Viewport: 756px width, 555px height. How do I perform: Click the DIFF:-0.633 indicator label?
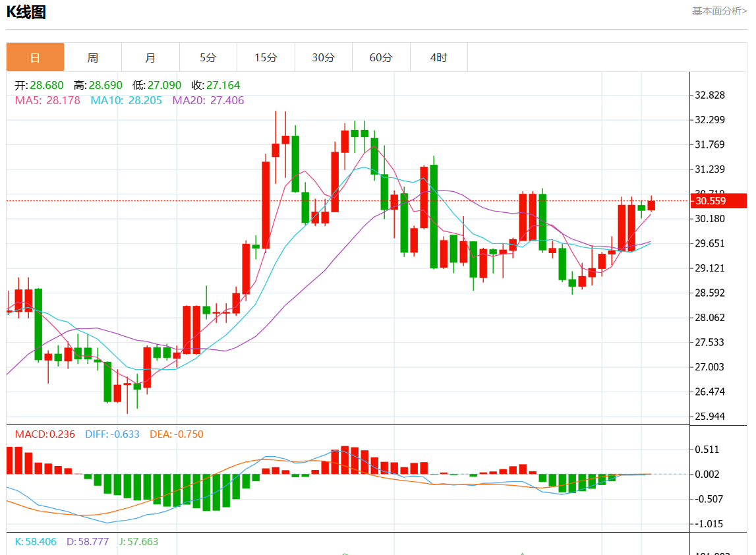[112, 434]
